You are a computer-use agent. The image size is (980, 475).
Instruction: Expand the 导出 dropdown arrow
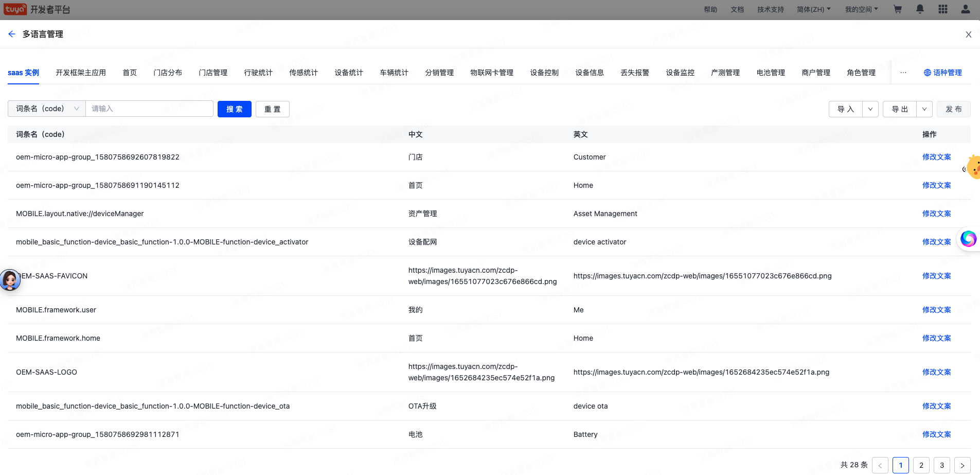(924, 109)
